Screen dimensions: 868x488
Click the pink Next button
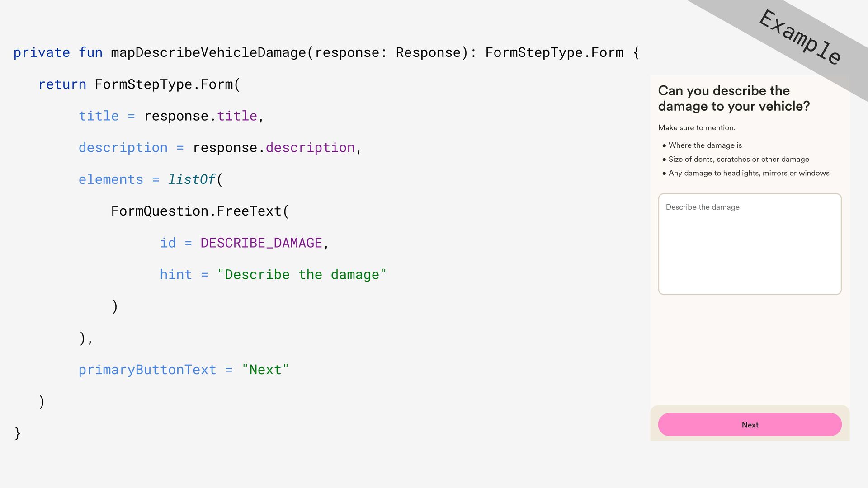[750, 425]
